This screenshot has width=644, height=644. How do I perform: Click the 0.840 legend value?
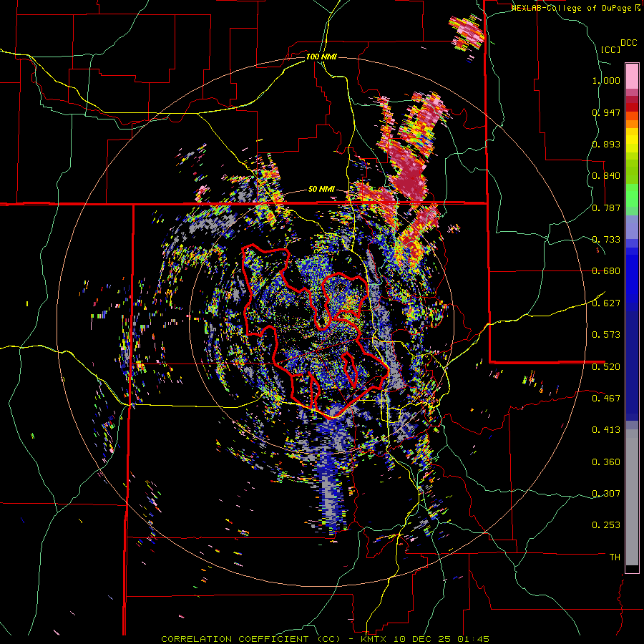tap(606, 176)
